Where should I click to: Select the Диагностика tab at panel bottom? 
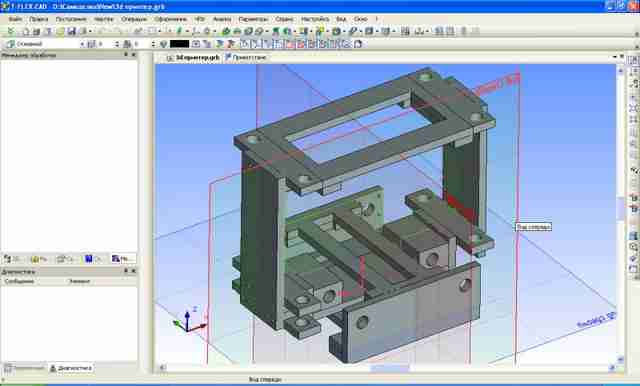coord(71,368)
